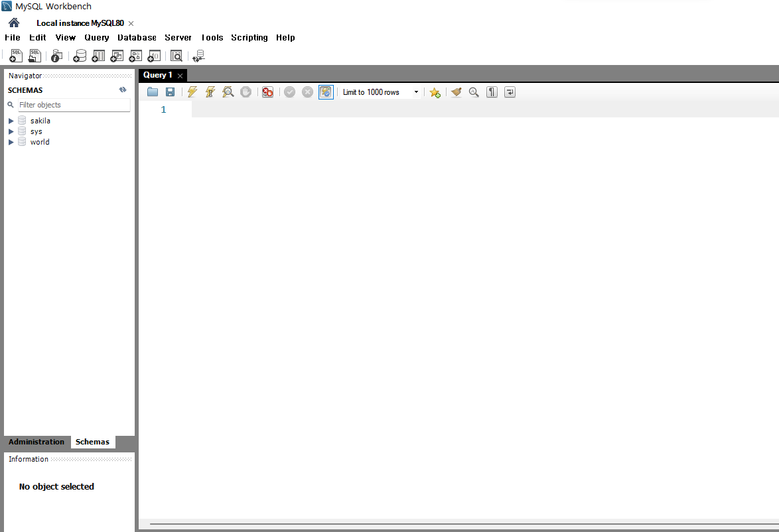779x532 pixels.
Task: Select the sakila schema
Action: pyautogui.click(x=40, y=121)
